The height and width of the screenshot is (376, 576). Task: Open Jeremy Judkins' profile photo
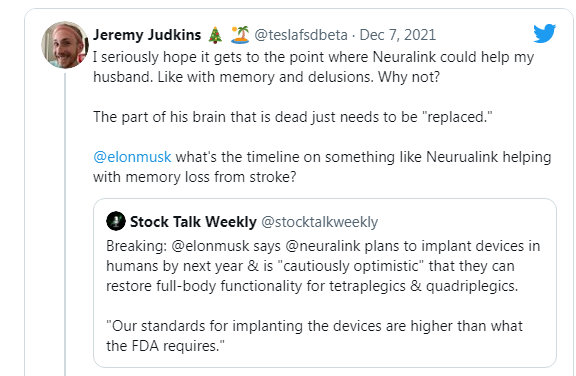tap(65, 45)
